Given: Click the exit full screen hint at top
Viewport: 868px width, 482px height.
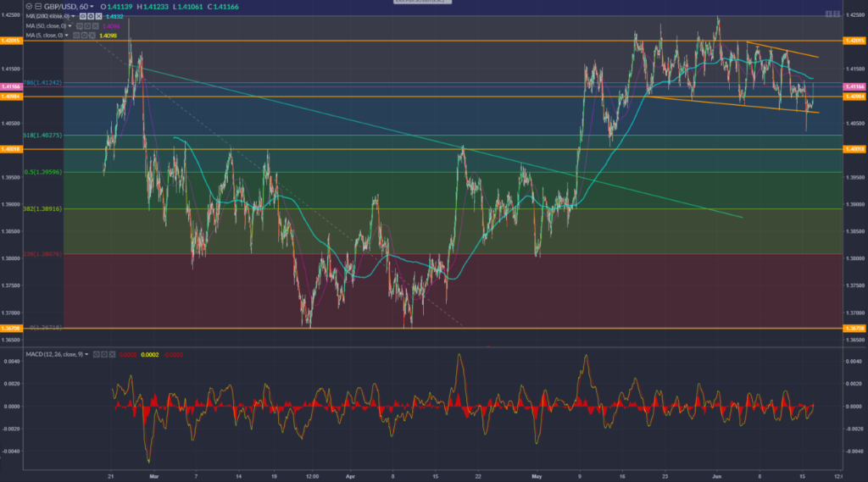Looking at the screenshot, I should pyautogui.click(x=422, y=2).
